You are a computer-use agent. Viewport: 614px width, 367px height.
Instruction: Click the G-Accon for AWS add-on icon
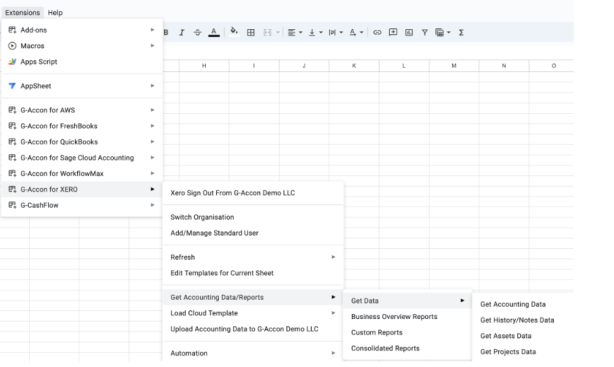point(12,110)
